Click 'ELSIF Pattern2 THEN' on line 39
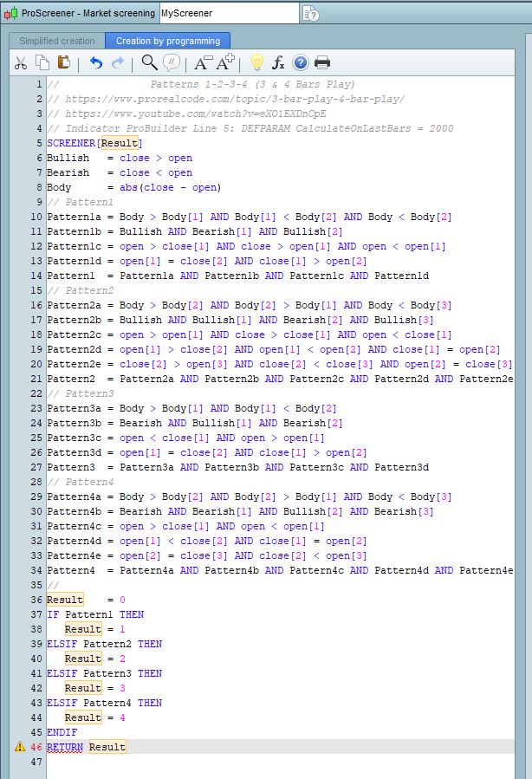The height and width of the screenshot is (779, 532). 104,644
